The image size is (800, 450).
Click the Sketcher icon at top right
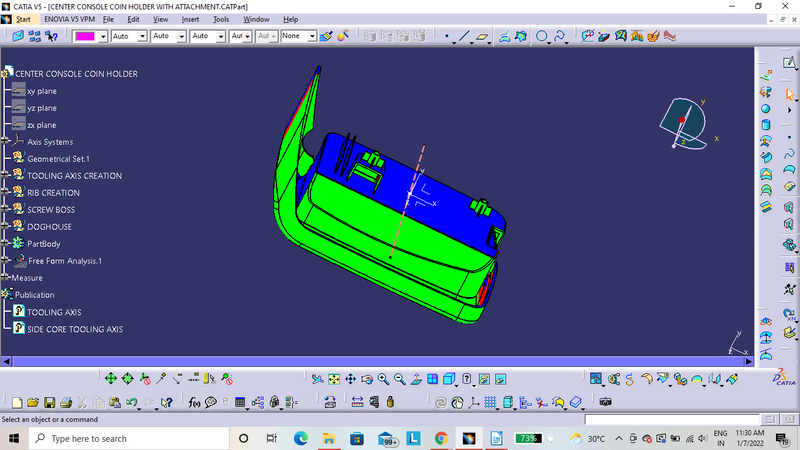[x=789, y=63]
